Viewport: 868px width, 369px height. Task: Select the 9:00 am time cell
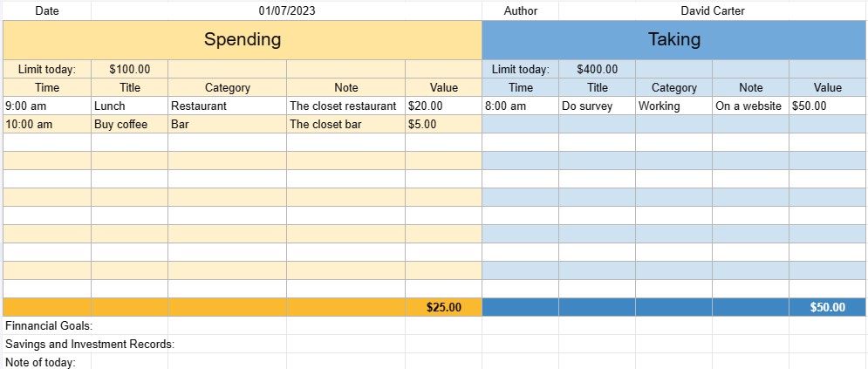coord(47,106)
